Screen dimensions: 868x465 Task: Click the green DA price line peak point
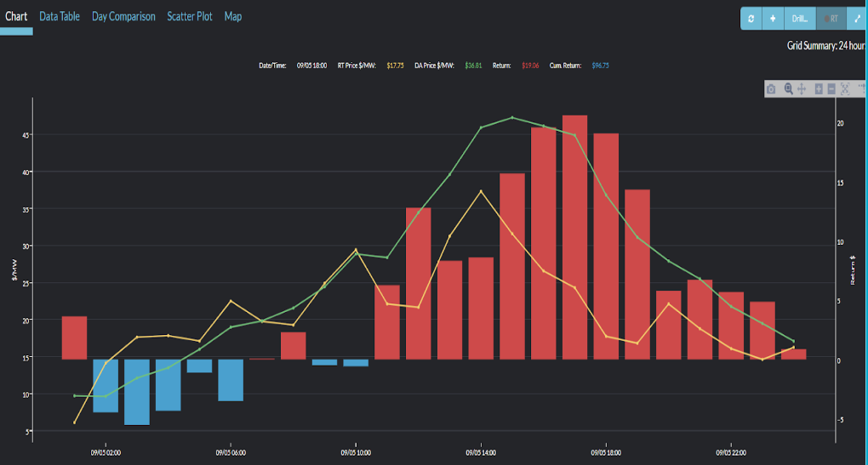pos(512,117)
